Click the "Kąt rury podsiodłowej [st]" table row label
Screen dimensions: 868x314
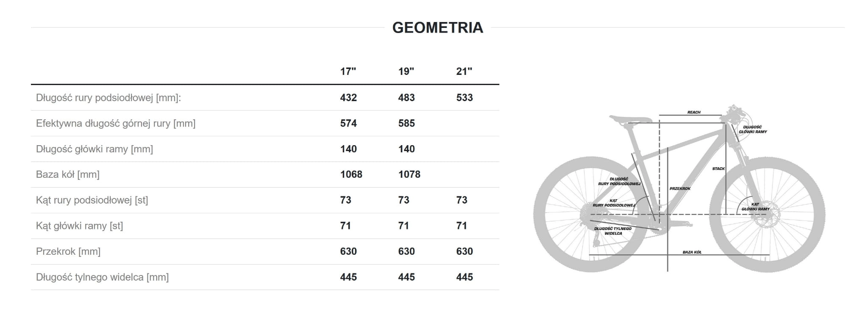click(92, 200)
